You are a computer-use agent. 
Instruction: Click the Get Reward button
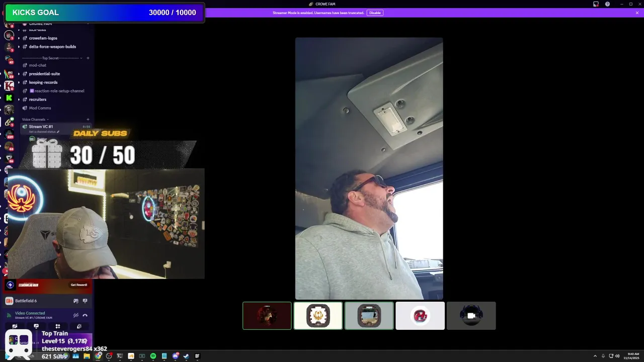79,285
